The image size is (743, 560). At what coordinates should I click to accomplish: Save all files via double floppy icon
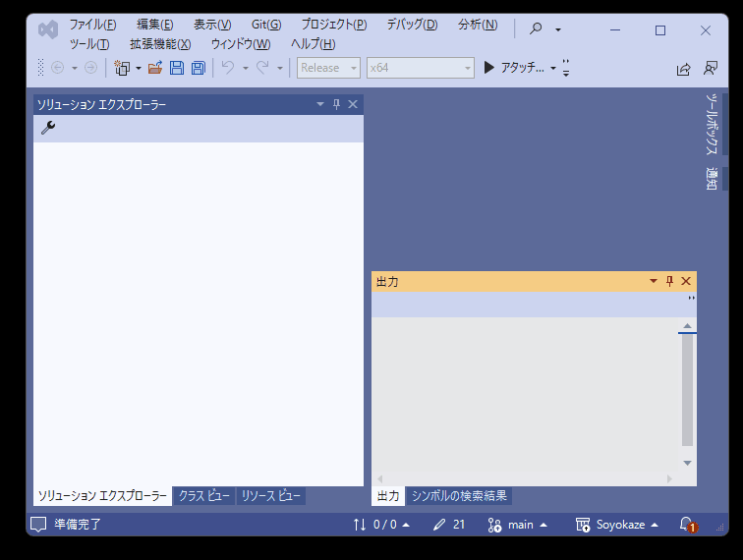tap(199, 68)
